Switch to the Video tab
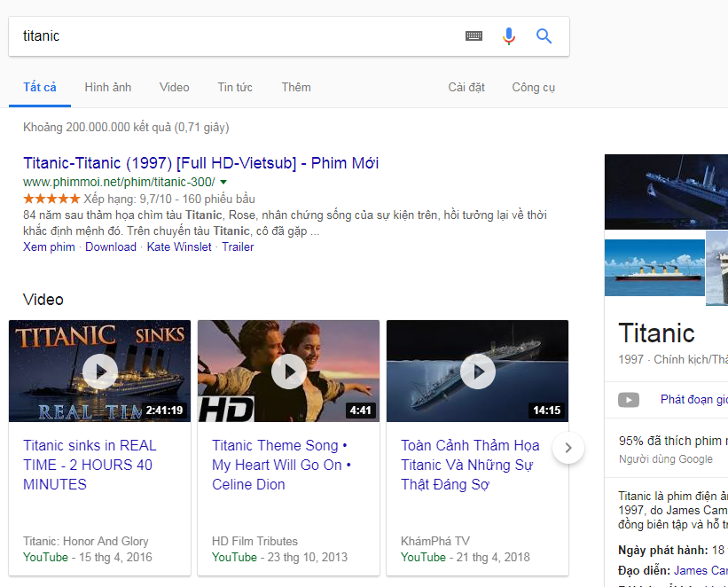728x587 pixels. click(175, 87)
